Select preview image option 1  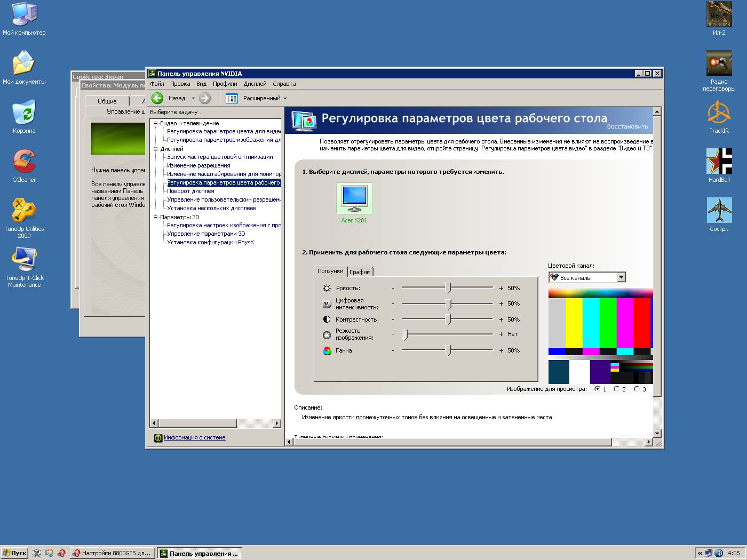[x=597, y=389]
